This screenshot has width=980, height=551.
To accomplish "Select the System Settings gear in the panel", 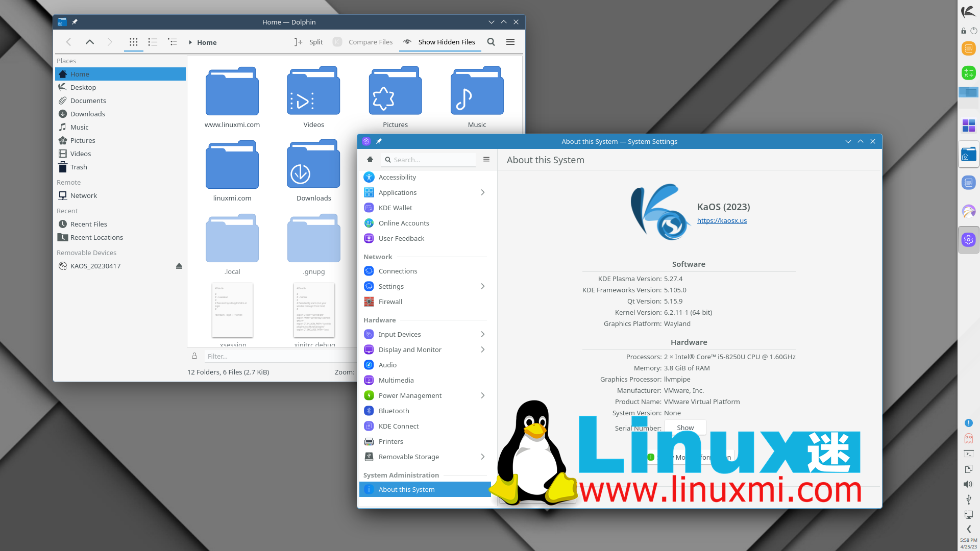I will pos(968,240).
